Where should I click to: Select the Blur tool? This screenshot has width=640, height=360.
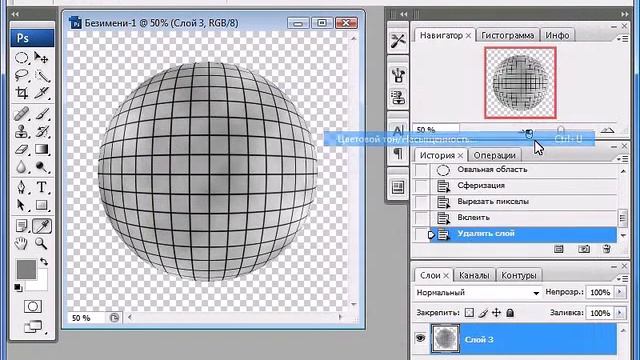point(22,167)
